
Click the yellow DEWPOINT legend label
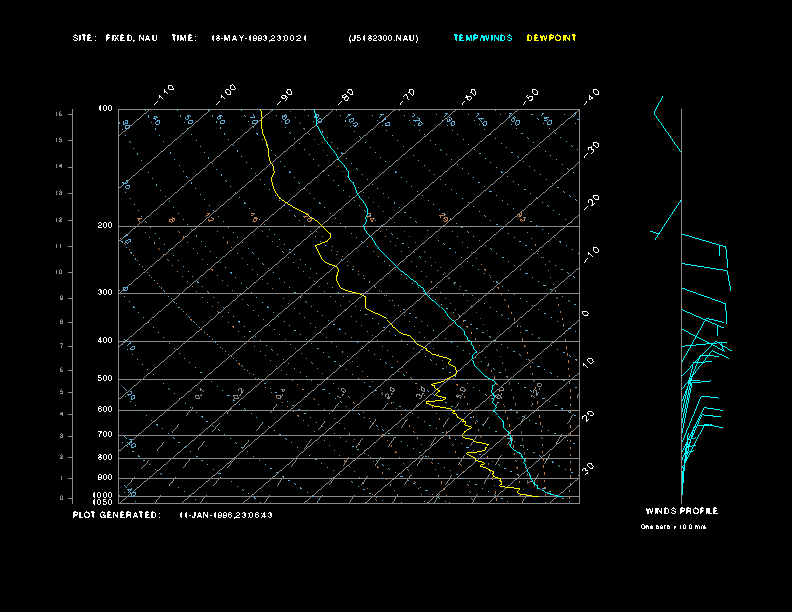[x=551, y=38]
